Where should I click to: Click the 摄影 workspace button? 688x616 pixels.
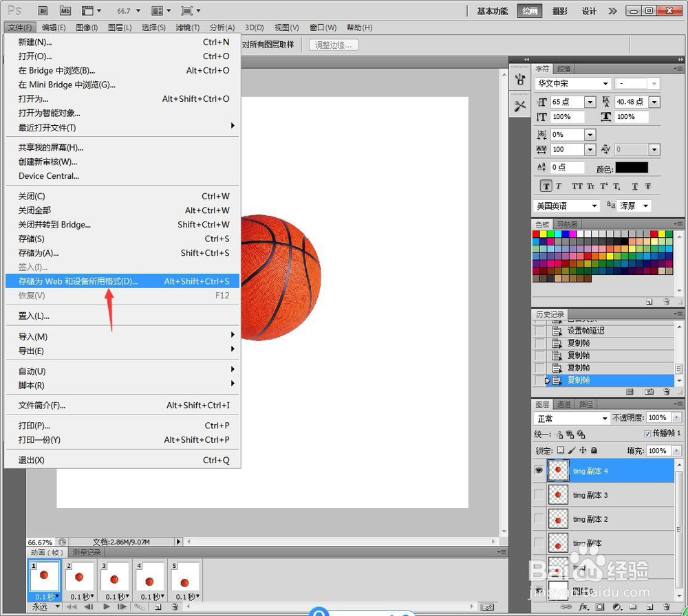[x=560, y=11]
